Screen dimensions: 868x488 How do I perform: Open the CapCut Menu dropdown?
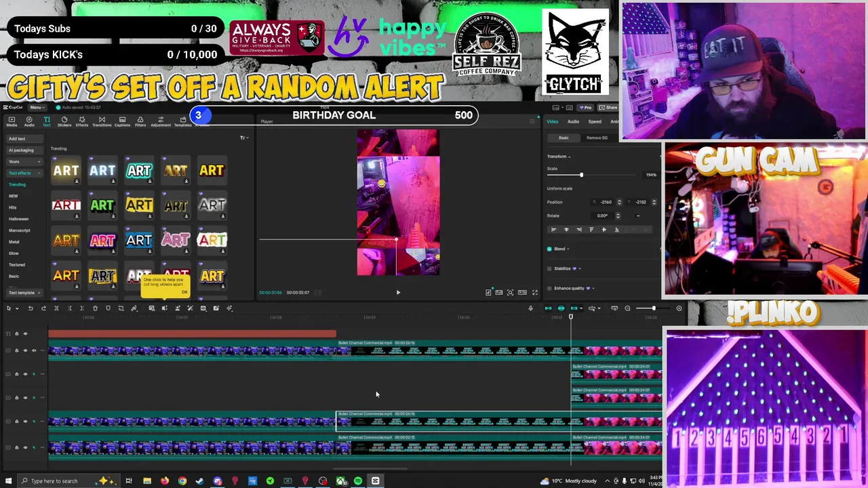pyautogui.click(x=37, y=107)
